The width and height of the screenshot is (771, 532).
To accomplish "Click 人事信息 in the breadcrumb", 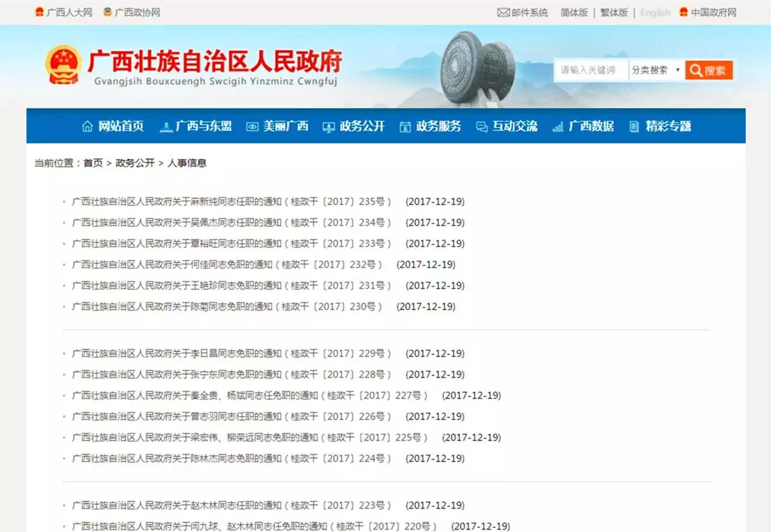I will (x=187, y=163).
